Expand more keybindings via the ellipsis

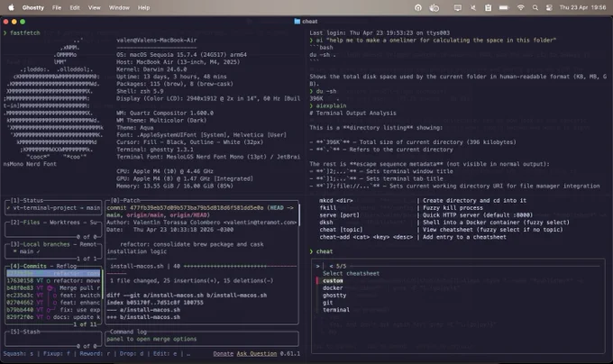pos(188,353)
